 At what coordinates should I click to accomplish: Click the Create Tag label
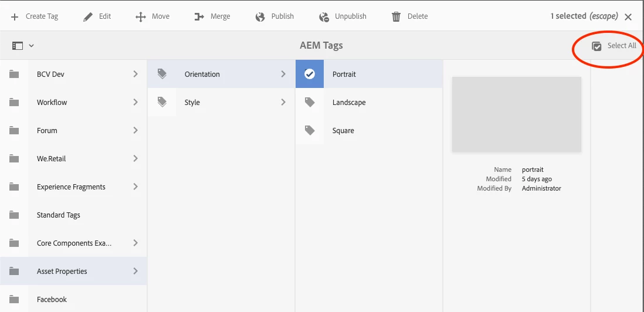pyautogui.click(x=42, y=16)
